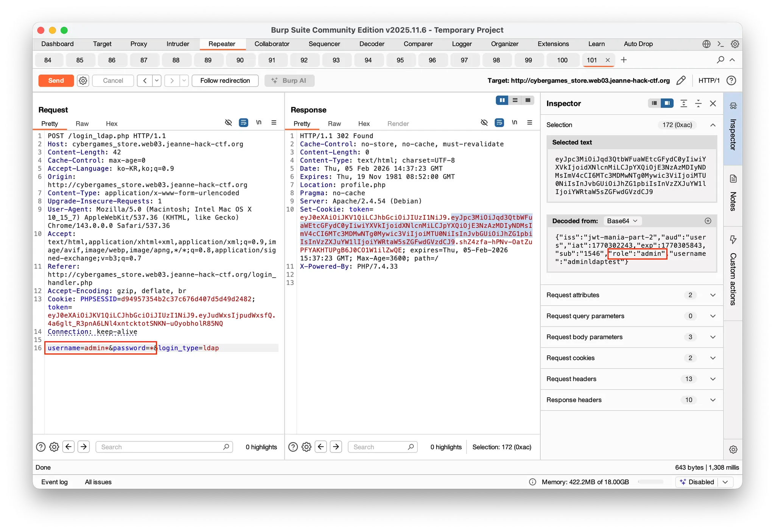775x532 pixels.
Task: Open Repeater request settings gear
Action: 83,81
